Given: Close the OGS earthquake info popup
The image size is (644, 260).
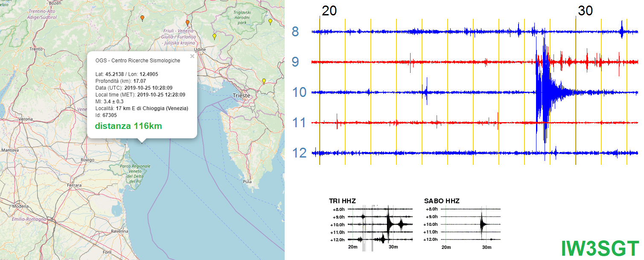Looking at the screenshot, I should [x=192, y=56].
